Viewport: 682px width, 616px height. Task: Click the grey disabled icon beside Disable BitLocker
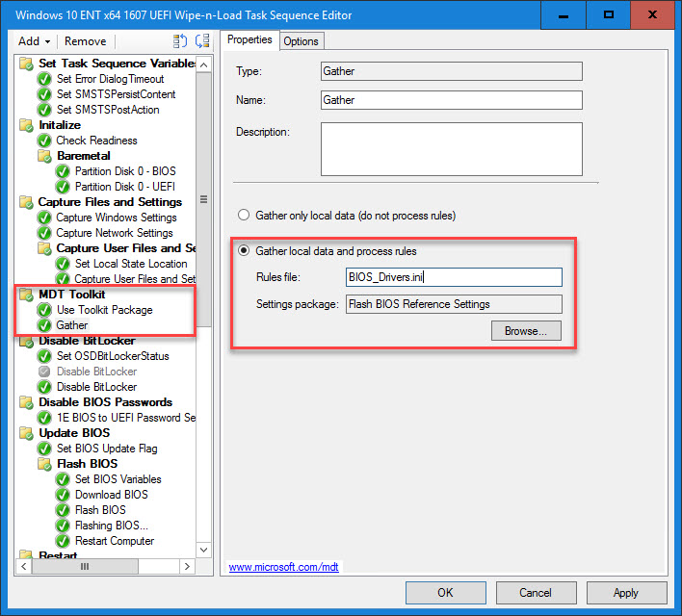point(44,372)
